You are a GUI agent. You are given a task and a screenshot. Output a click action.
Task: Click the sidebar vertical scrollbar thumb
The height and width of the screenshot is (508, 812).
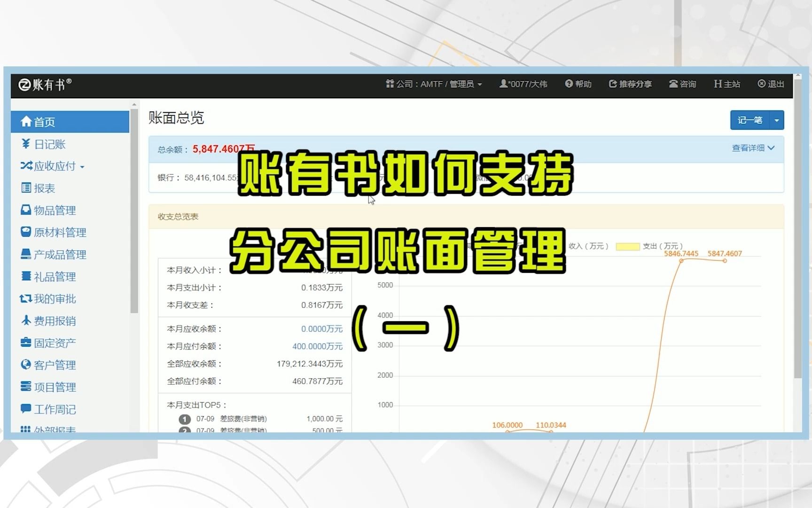click(134, 211)
